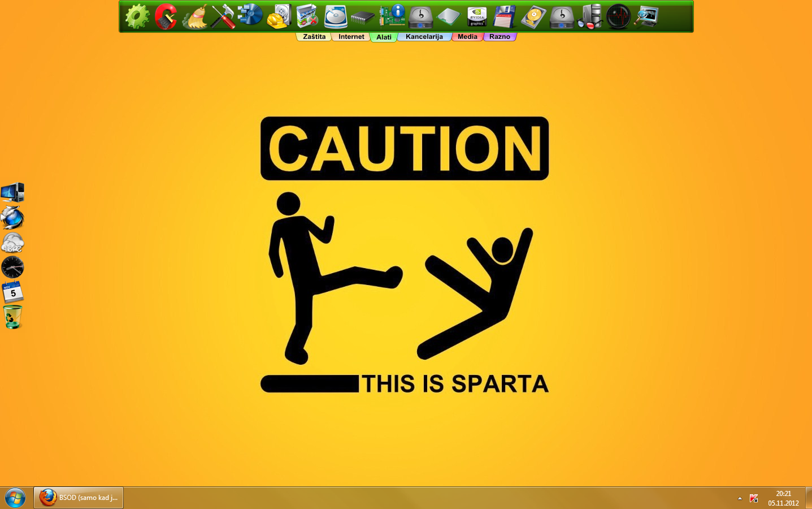Open the calendar icon showing Nov 5

pos(12,292)
